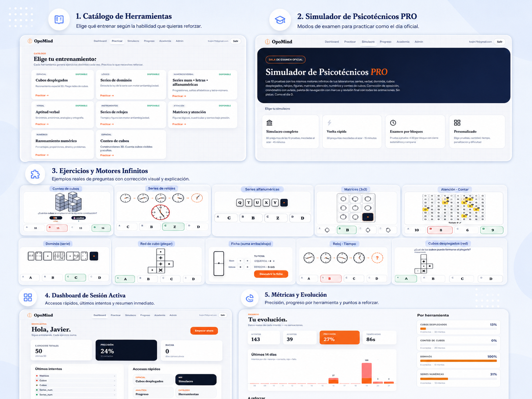The image size is (532, 399).
Task: Open the Razonamiento numérico training card
Action: click(63, 145)
